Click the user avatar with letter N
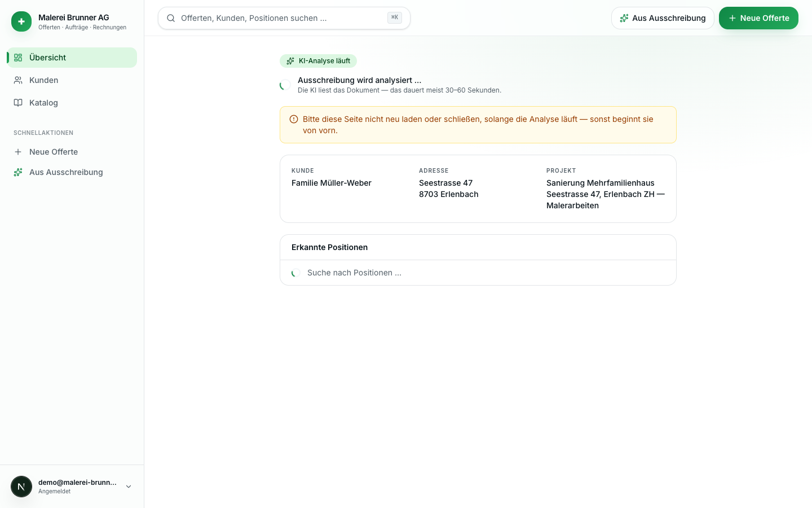 point(21,487)
